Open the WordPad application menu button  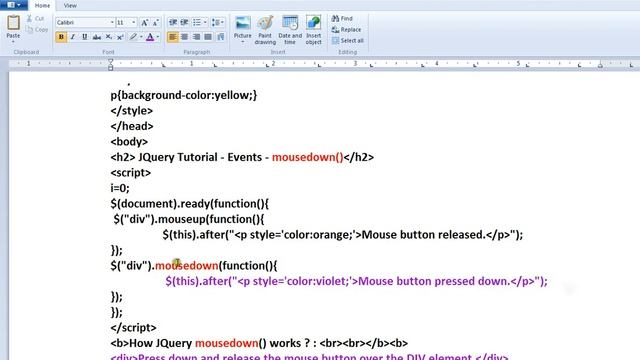[13, 5]
